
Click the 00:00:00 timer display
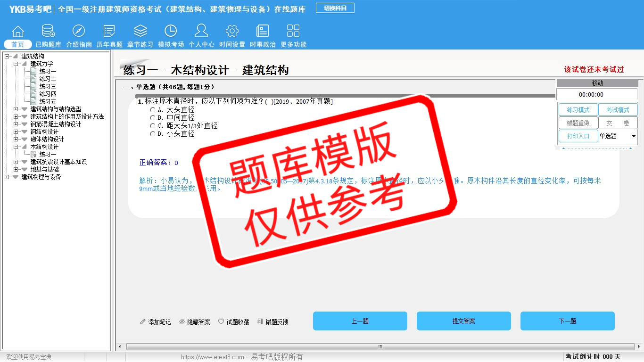597,95
